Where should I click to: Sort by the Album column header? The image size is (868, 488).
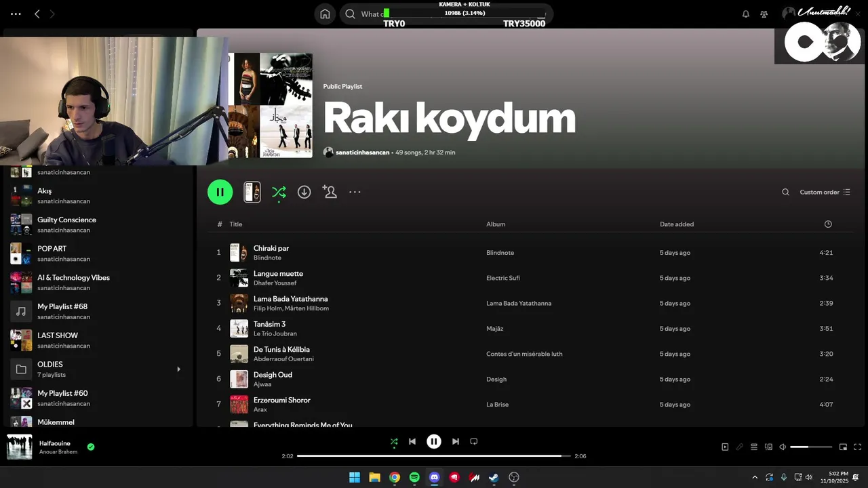(496, 224)
